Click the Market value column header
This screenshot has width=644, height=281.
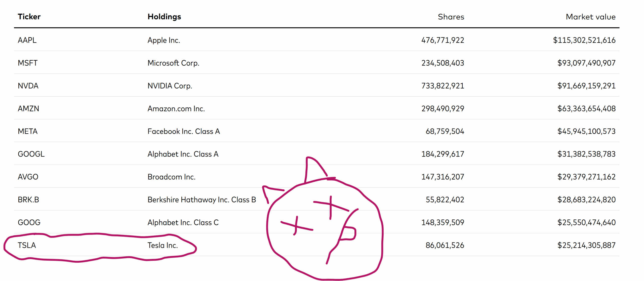591,17
